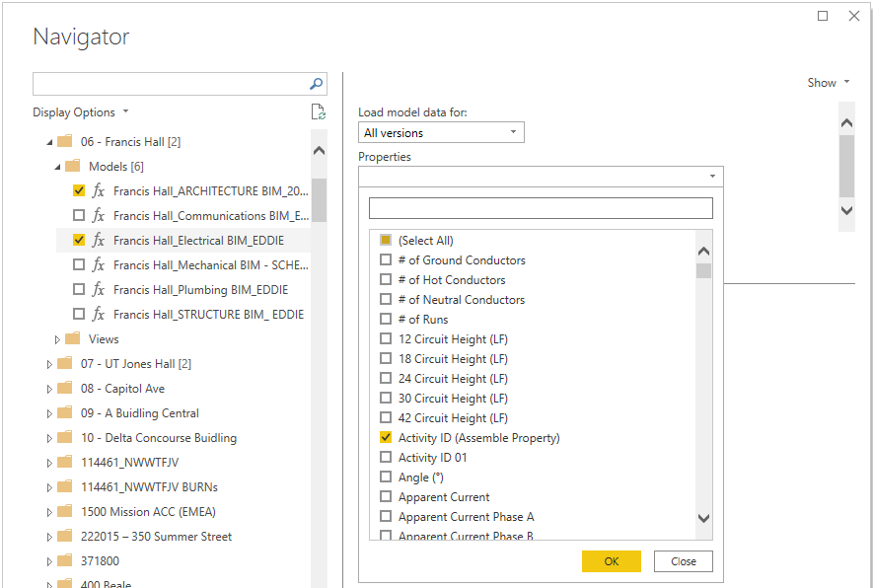Collapse the 06 - Francis Hall folder
This screenshot has height=588, width=873.
click(x=49, y=142)
